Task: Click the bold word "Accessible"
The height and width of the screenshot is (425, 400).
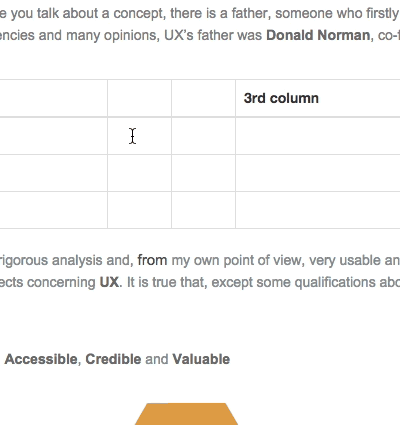Action: pos(41,359)
